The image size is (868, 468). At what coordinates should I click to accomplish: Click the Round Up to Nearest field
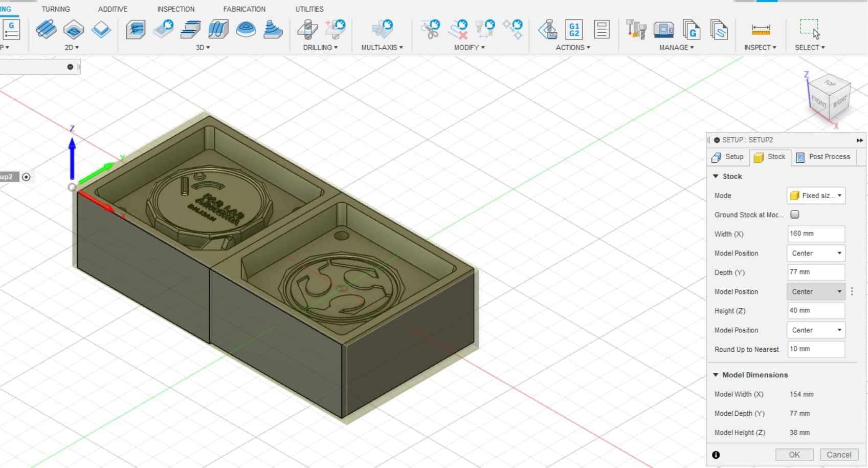pos(816,349)
